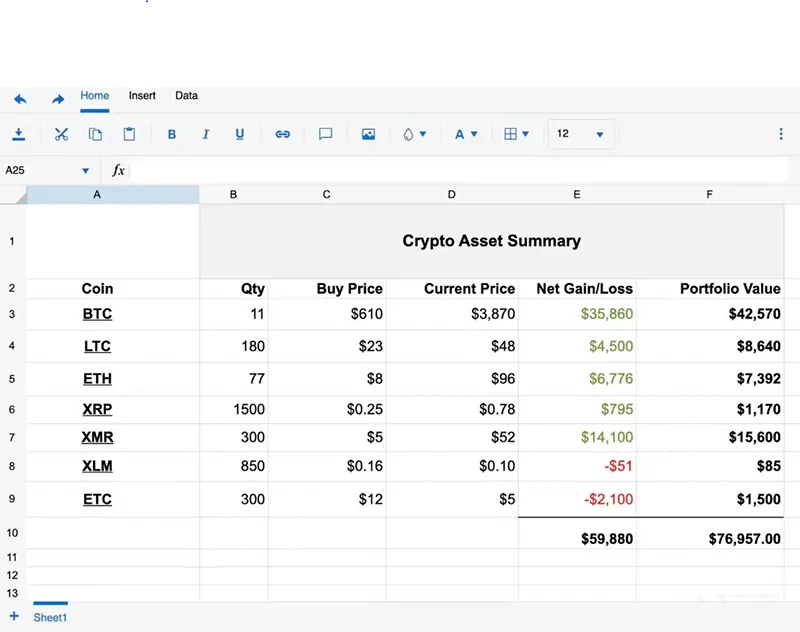
Task: Click the BTC coin link
Action: (97, 314)
